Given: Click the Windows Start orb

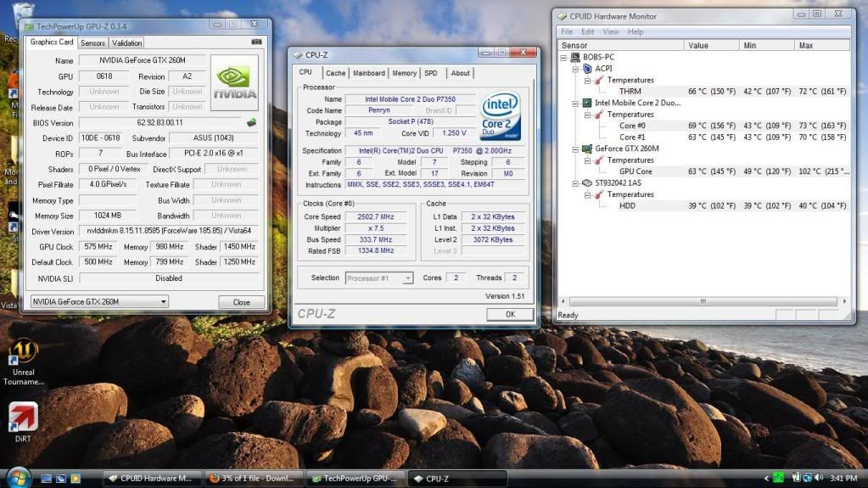Looking at the screenshot, I should tap(18, 478).
